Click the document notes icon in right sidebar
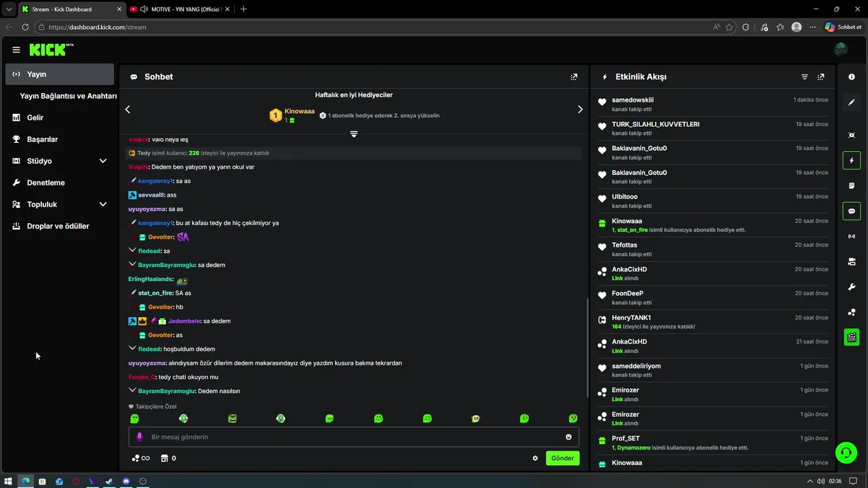Image resolution: width=868 pixels, height=488 pixels. click(x=852, y=186)
